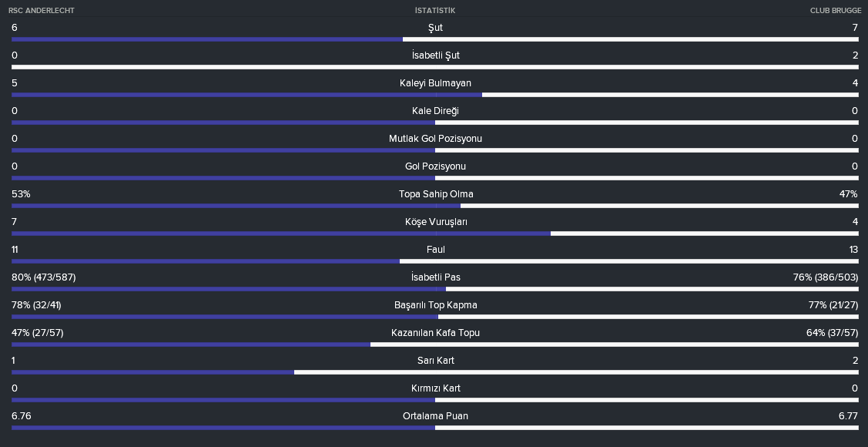Click the Kale Direği statistic label
The width and height of the screenshot is (868, 447).
point(435,111)
